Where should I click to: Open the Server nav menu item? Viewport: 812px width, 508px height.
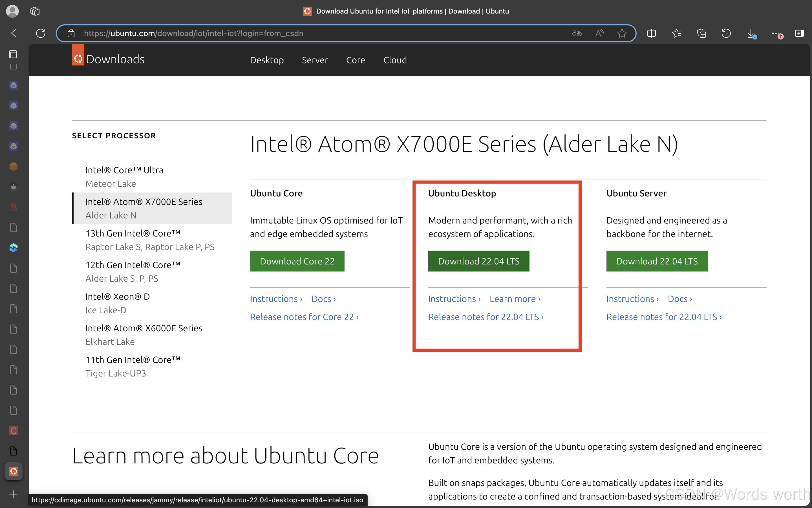[x=315, y=60]
